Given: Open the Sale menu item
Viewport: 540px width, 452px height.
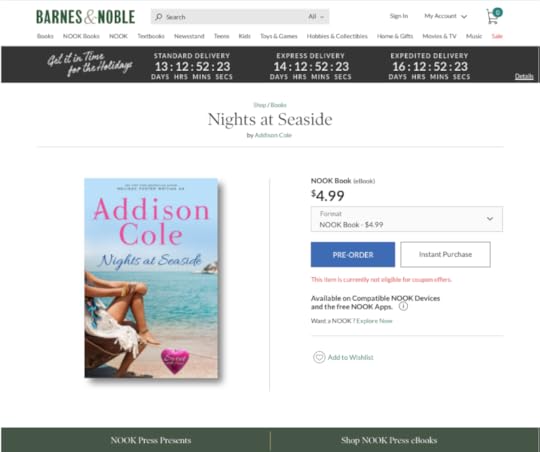Looking at the screenshot, I should pos(497,36).
